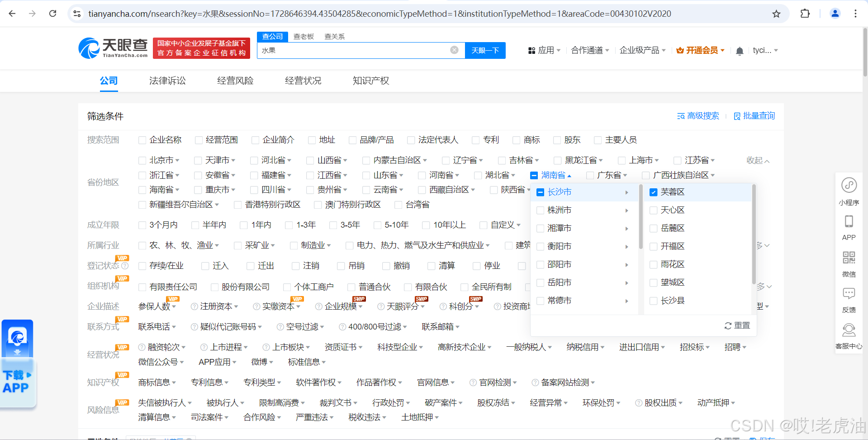Viewport: 868px width, 440px height.
Task: Check the 岳麓区 district checkbox
Action: pos(653,228)
